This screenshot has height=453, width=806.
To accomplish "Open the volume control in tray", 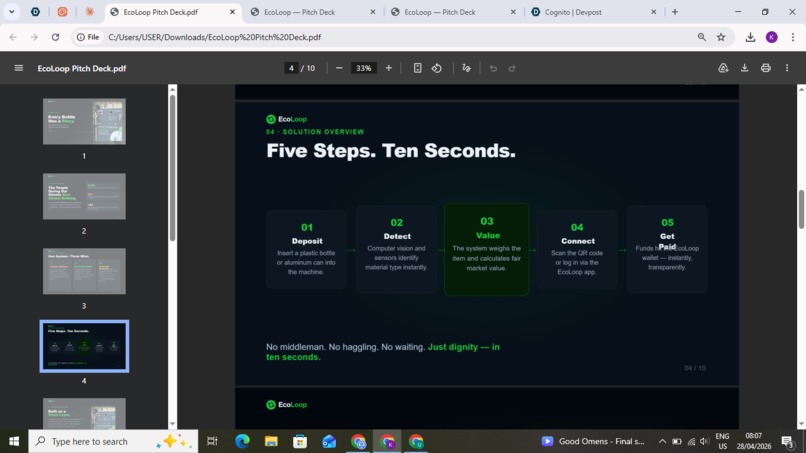I will pos(705,441).
